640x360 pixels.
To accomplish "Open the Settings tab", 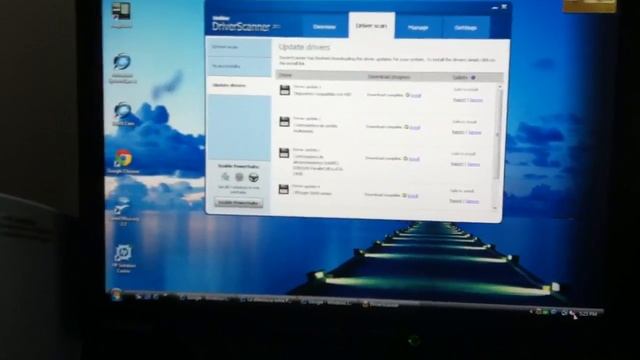I will pyautogui.click(x=466, y=28).
